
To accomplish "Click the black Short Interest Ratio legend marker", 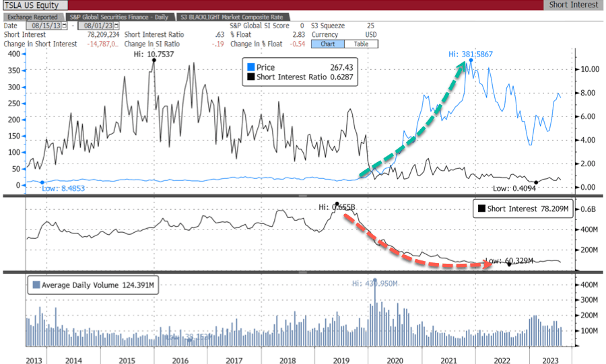I will (251, 78).
